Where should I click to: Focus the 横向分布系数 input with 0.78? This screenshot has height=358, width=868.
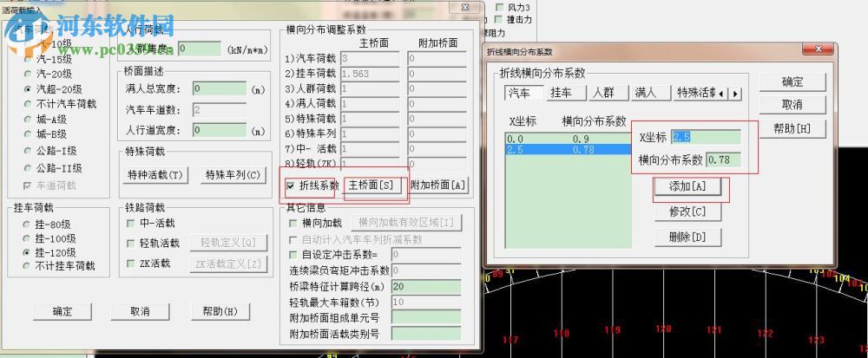pos(724,160)
